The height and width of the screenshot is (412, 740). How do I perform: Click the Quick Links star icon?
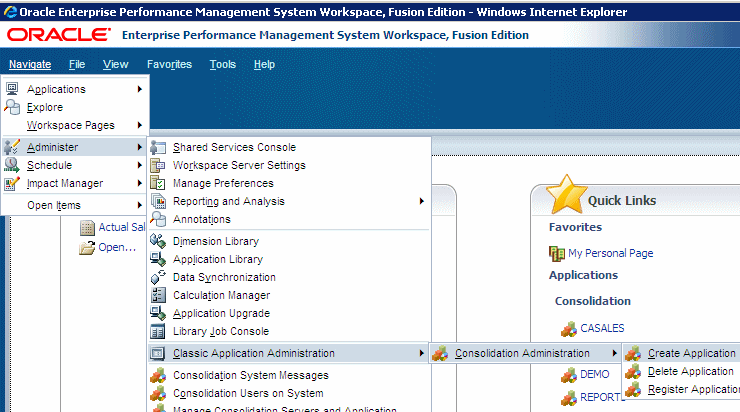click(566, 194)
